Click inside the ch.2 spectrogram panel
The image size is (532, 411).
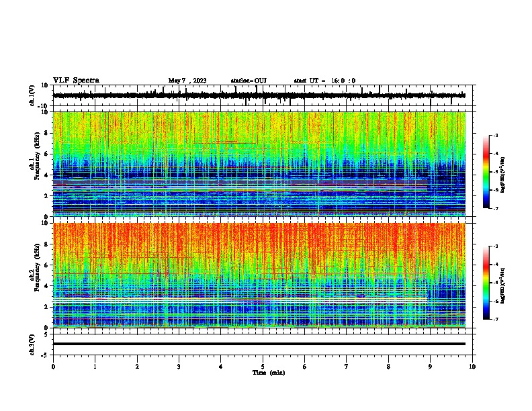pos(259,275)
